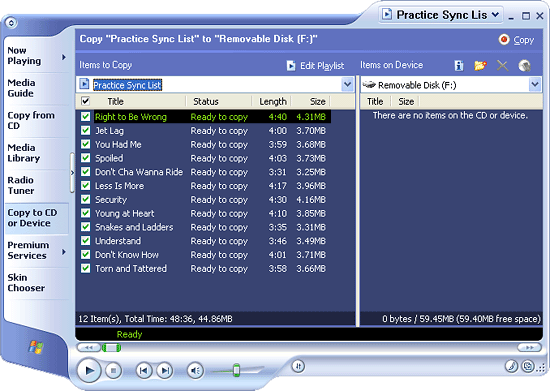The height and width of the screenshot is (391, 550).
Task: Click the free space status text
Action: click(461, 318)
